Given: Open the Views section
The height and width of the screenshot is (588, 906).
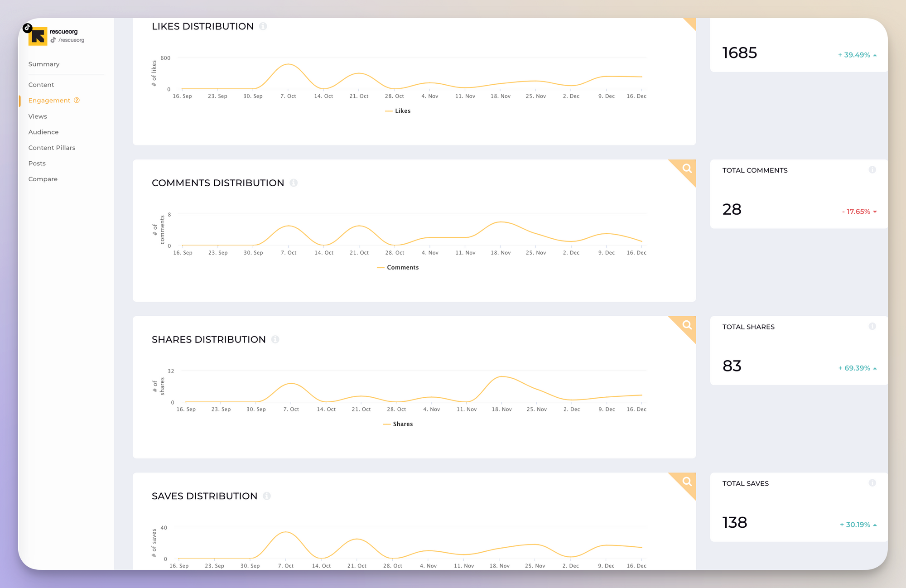Looking at the screenshot, I should [x=38, y=116].
